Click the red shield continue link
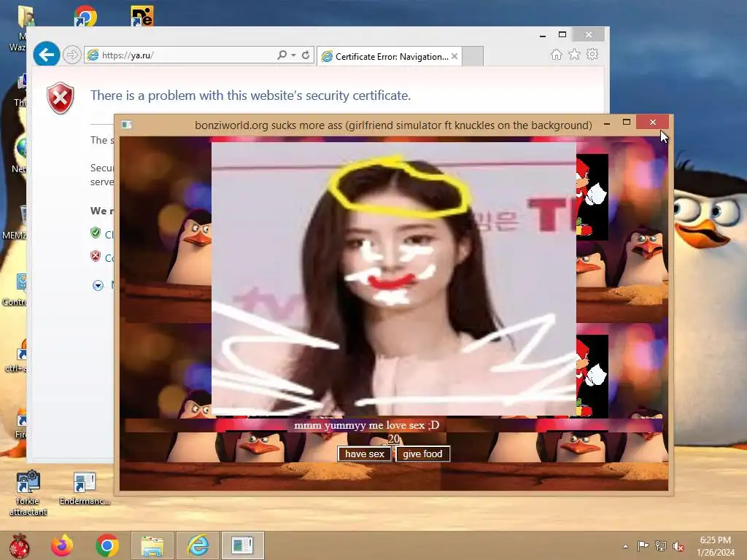 pyautogui.click(x=96, y=256)
